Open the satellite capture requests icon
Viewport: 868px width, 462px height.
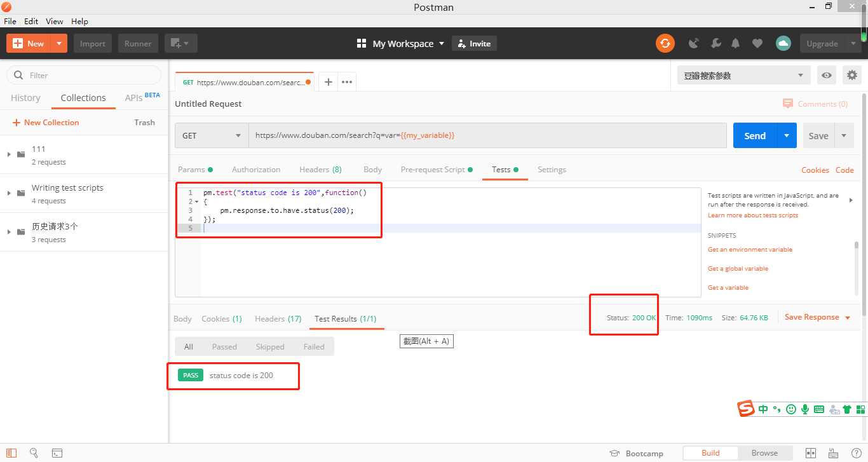(694, 43)
